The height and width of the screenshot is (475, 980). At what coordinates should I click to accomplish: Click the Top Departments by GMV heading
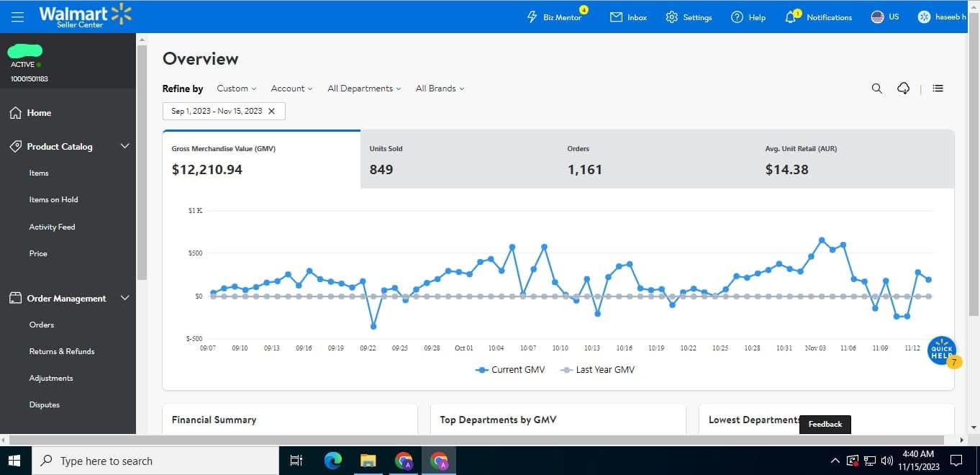pos(498,420)
